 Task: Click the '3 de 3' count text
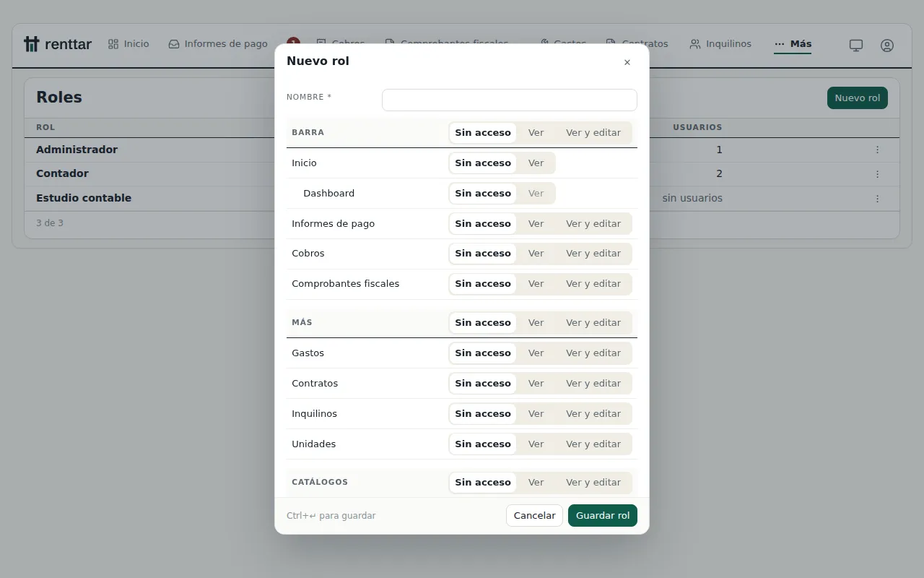pos(50,223)
